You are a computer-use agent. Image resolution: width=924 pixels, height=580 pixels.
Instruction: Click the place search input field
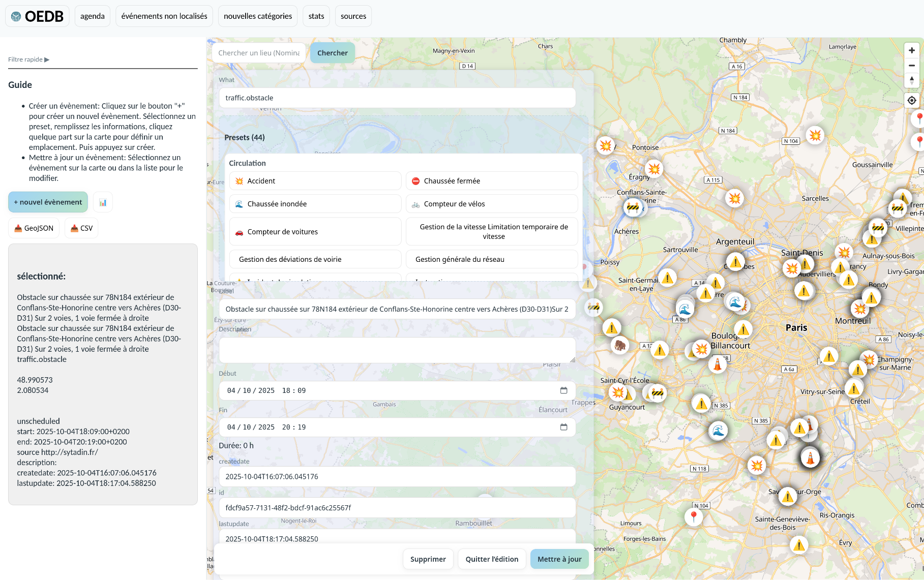(258, 53)
